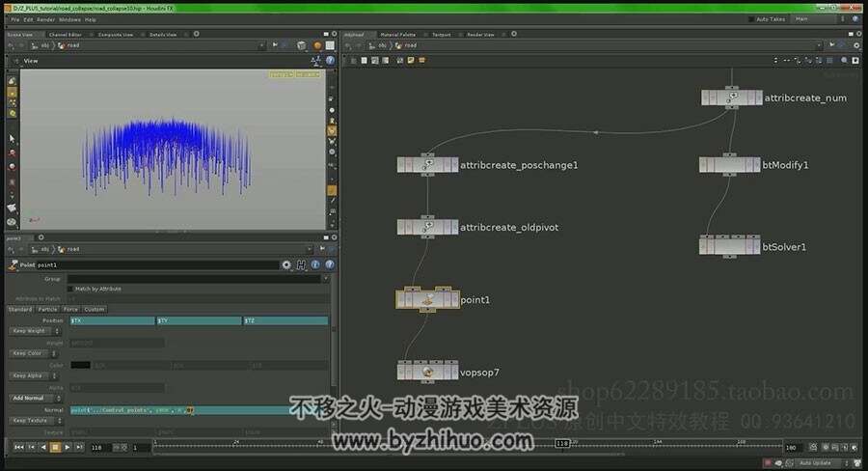Switch to the Particle tab
The image size is (868, 471).
pos(47,309)
